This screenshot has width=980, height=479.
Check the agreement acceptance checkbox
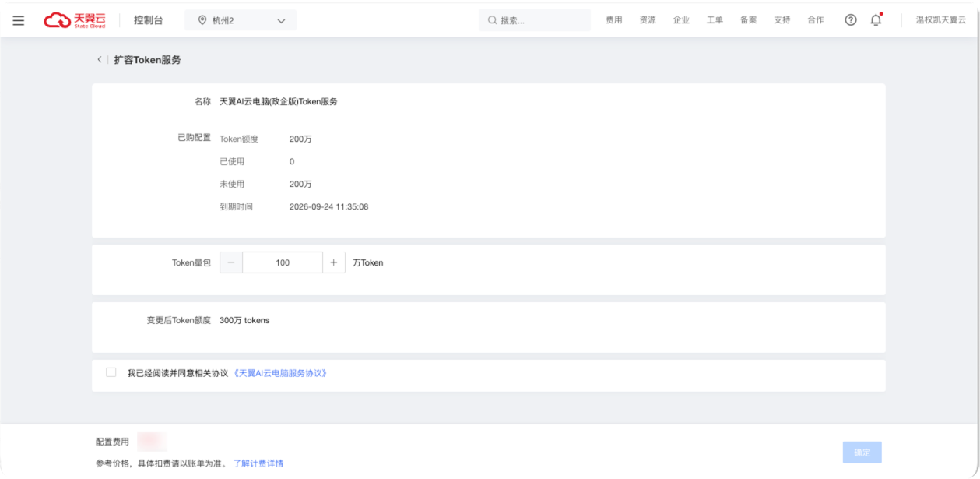(x=111, y=372)
